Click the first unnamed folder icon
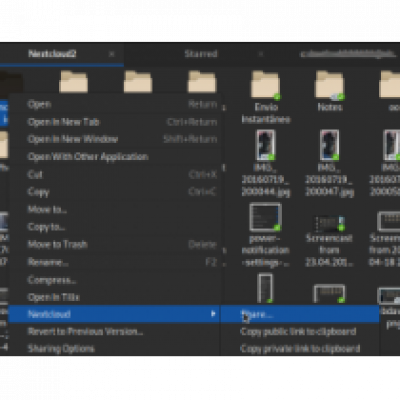Screen dimensions: 400x400 point(73,82)
